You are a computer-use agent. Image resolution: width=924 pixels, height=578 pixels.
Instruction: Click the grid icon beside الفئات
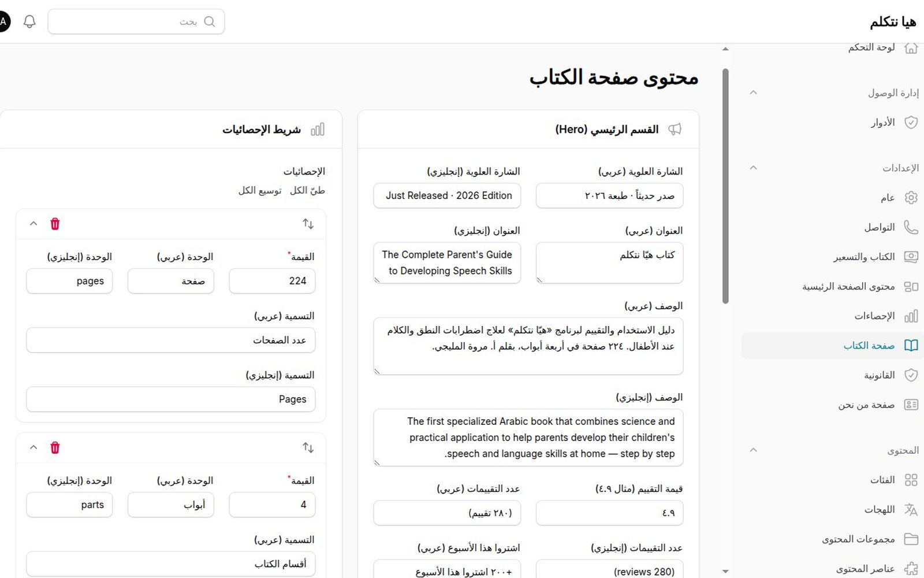[911, 480]
